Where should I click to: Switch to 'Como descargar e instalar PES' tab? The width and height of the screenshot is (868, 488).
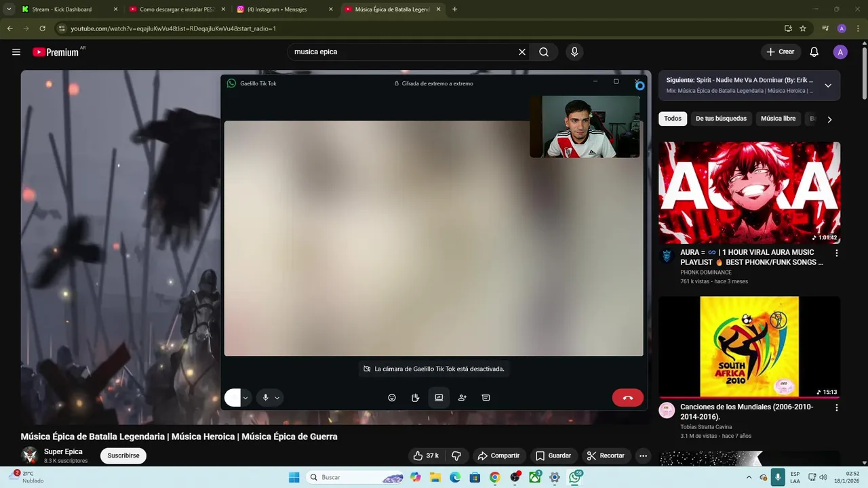click(x=178, y=9)
